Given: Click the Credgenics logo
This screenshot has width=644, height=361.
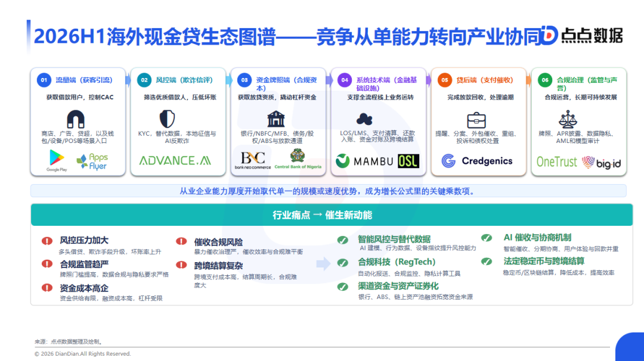Looking at the screenshot, I should 477,161.
